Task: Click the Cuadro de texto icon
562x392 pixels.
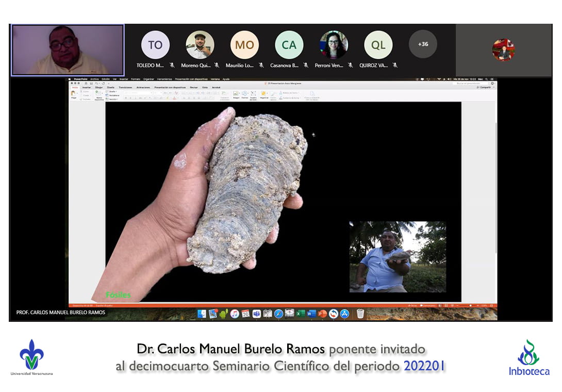Action: 253,93
